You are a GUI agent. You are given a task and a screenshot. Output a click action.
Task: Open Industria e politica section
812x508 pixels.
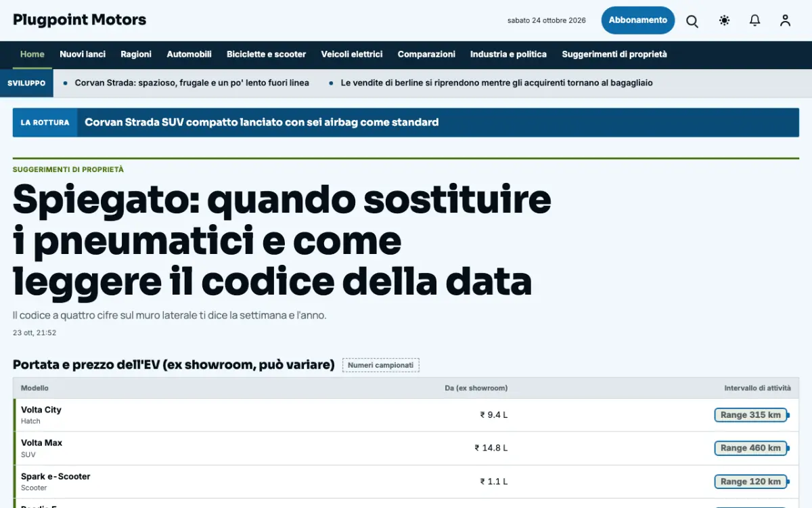pos(508,54)
